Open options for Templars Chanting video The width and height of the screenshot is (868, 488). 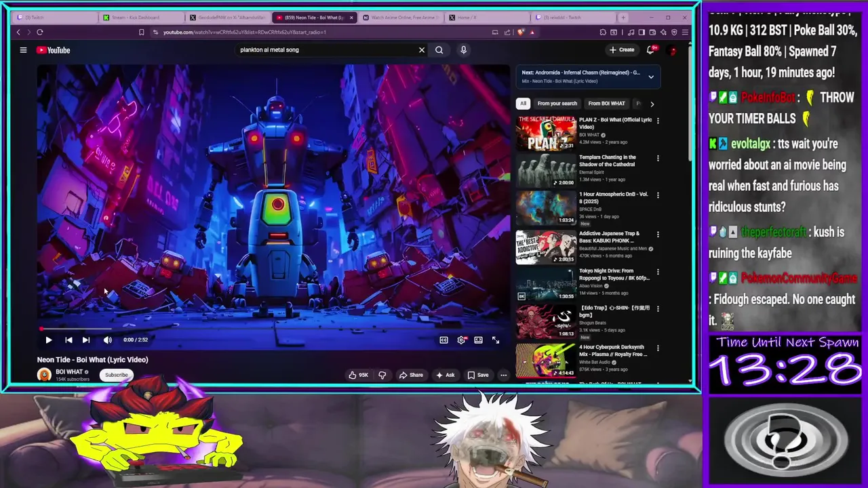658,158
